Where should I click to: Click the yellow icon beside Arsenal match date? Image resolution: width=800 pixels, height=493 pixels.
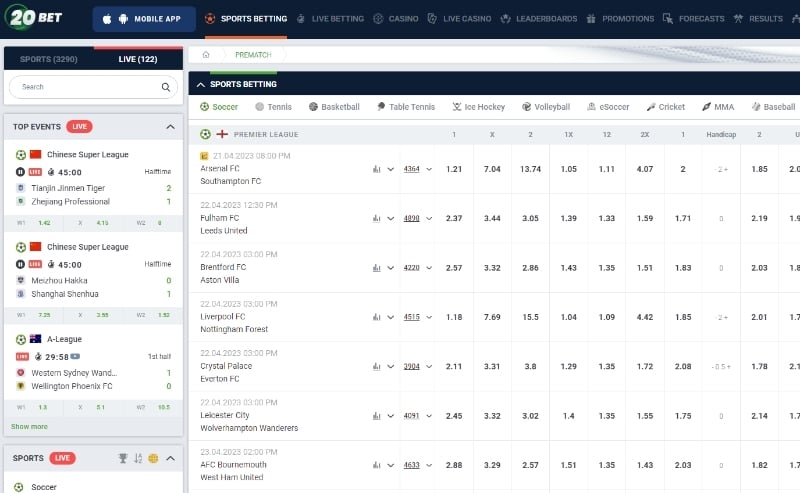click(x=204, y=156)
